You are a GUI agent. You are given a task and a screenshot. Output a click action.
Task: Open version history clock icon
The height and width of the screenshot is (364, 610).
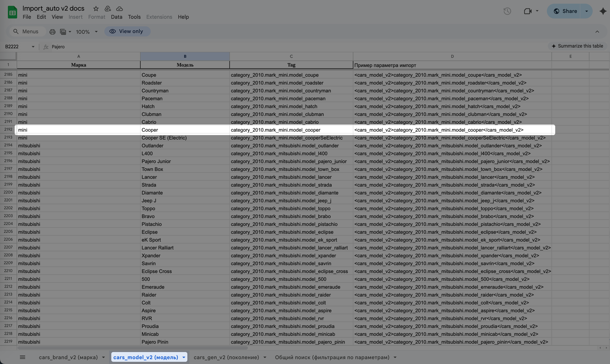(507, 11)
